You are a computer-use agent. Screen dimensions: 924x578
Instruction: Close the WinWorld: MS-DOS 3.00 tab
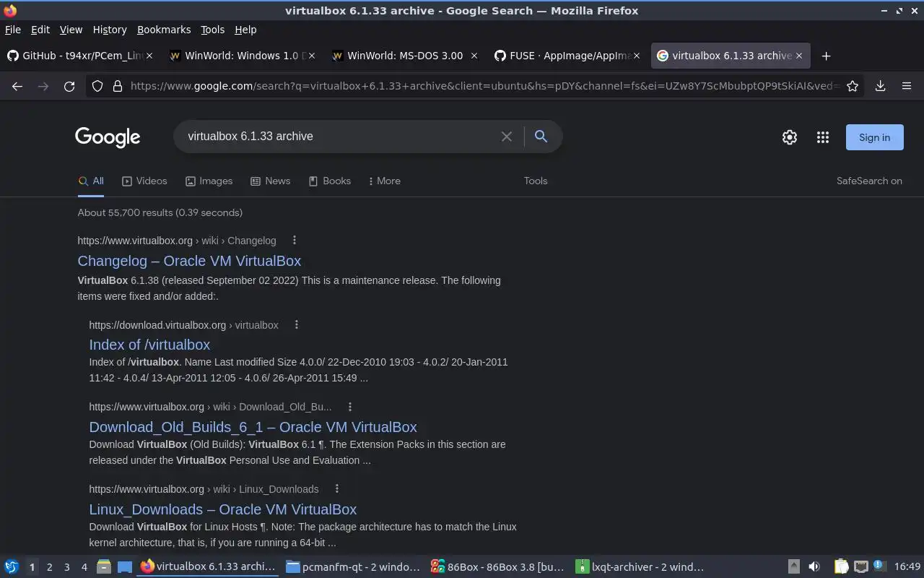[474, 56]
